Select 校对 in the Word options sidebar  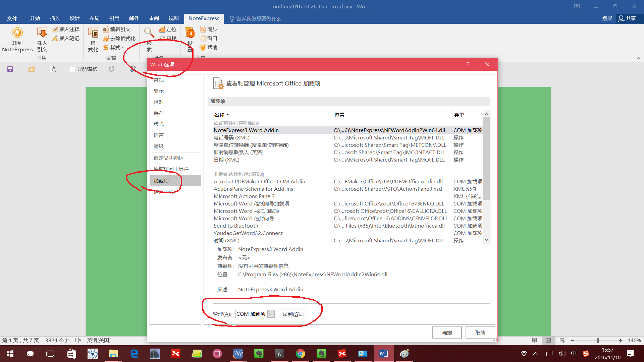coord(159,102)
